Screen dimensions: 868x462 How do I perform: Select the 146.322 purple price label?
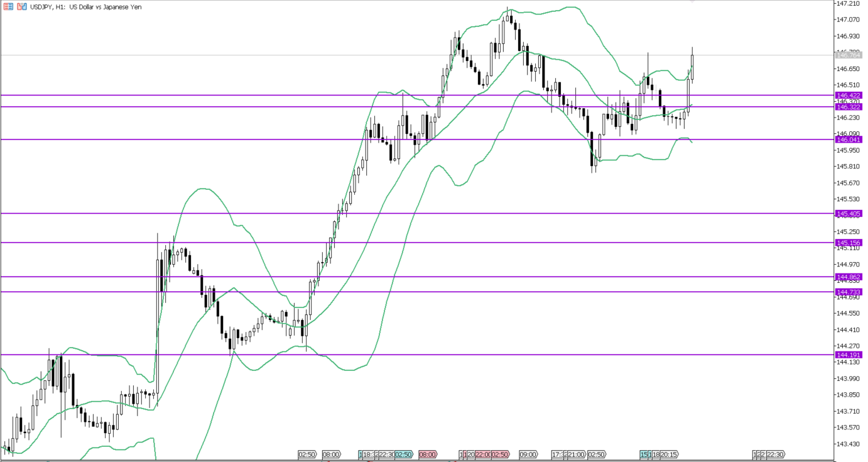[x=848, y=107]
